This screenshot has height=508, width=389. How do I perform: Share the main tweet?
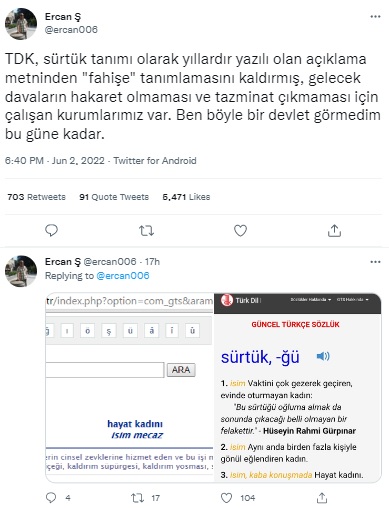[334, 230]
